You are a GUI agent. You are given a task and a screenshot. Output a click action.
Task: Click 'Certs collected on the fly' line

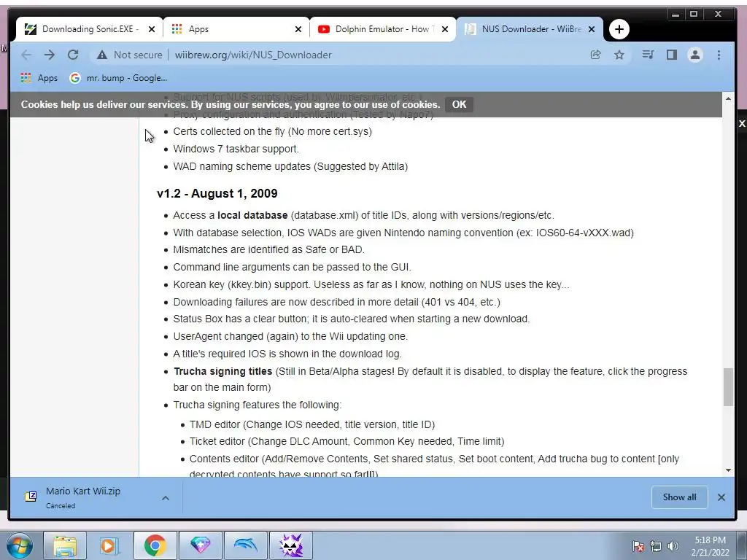coord(273,131)
